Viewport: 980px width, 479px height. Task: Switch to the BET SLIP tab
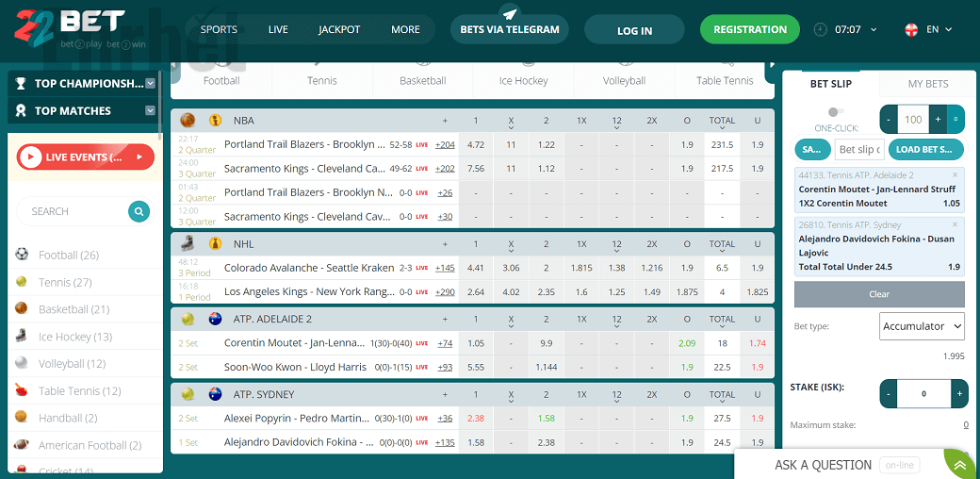pos(830,84)
